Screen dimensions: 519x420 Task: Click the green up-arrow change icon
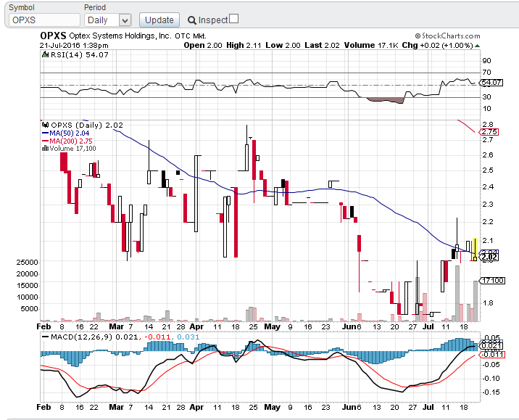pos(477,46)
